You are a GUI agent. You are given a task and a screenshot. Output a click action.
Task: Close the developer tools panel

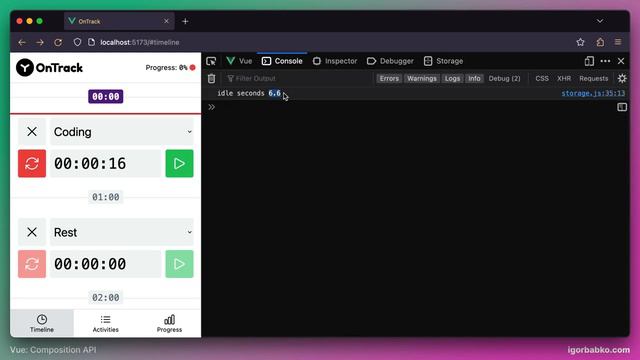pyautogui.click(x=621, y=61)
